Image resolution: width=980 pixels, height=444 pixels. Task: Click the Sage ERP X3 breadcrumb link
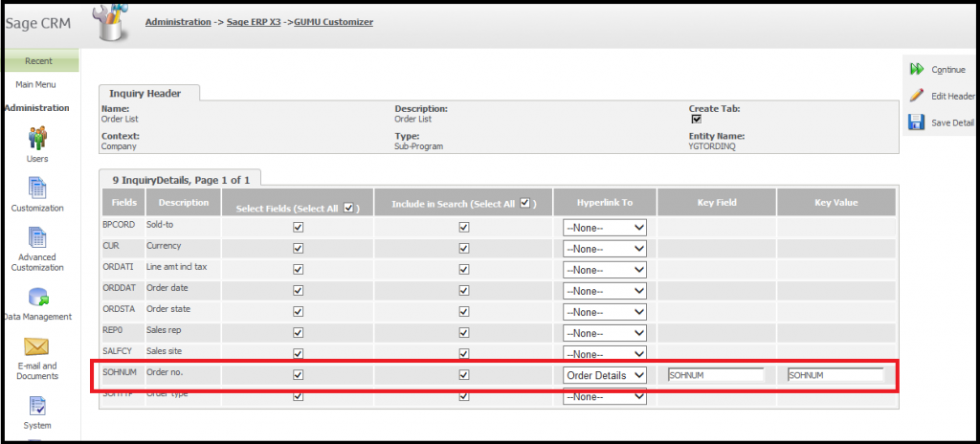[253, 22]
